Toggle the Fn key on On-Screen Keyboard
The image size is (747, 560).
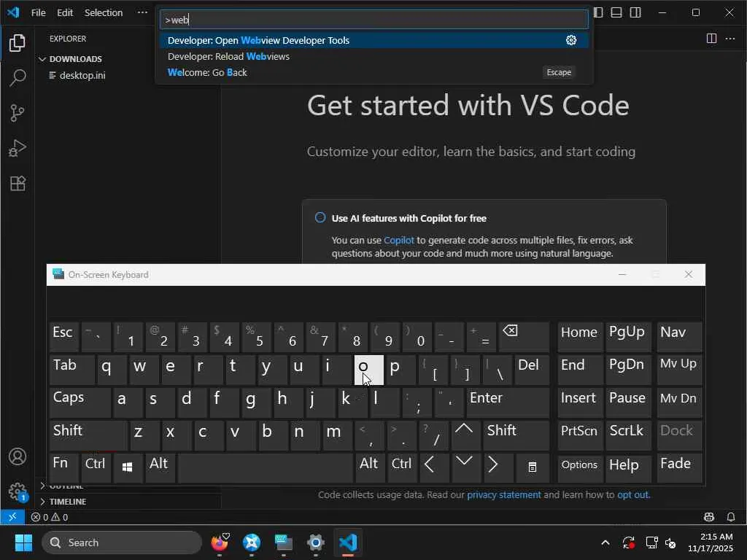64,467
